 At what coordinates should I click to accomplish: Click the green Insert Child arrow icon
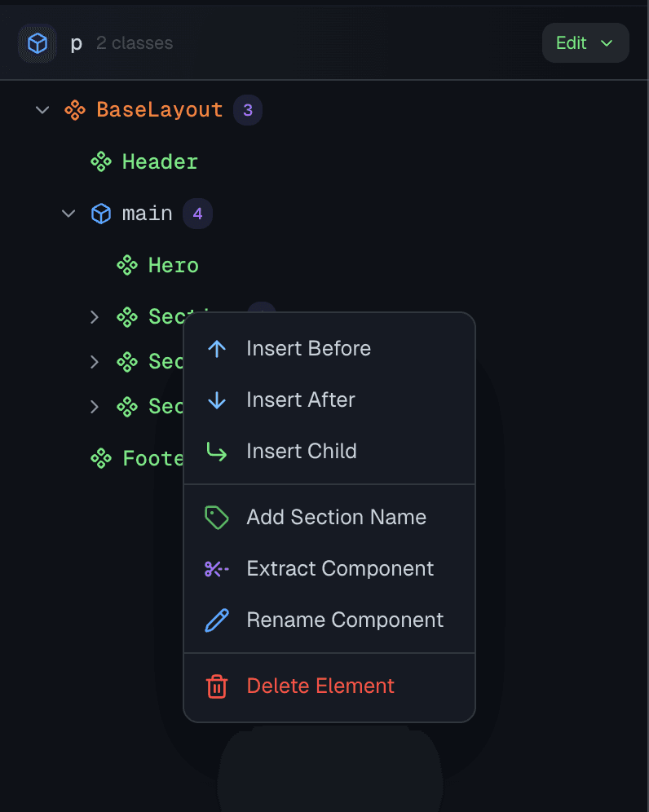click(216, 451)
